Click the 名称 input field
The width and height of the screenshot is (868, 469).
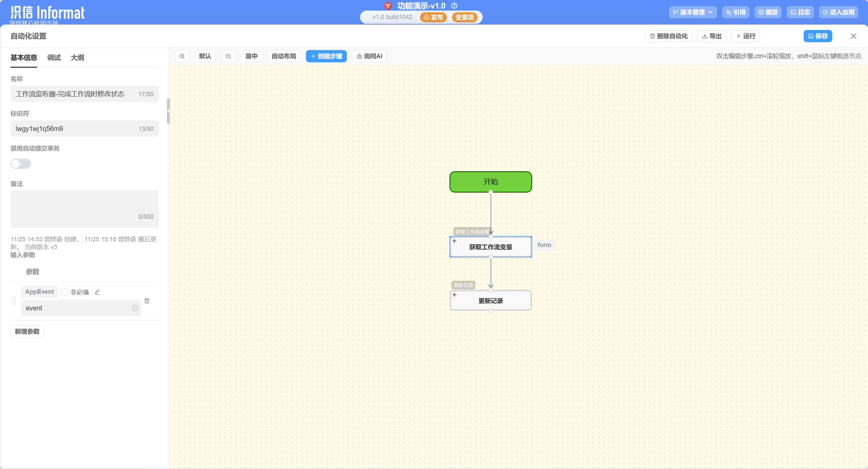(x=75, y=94)
